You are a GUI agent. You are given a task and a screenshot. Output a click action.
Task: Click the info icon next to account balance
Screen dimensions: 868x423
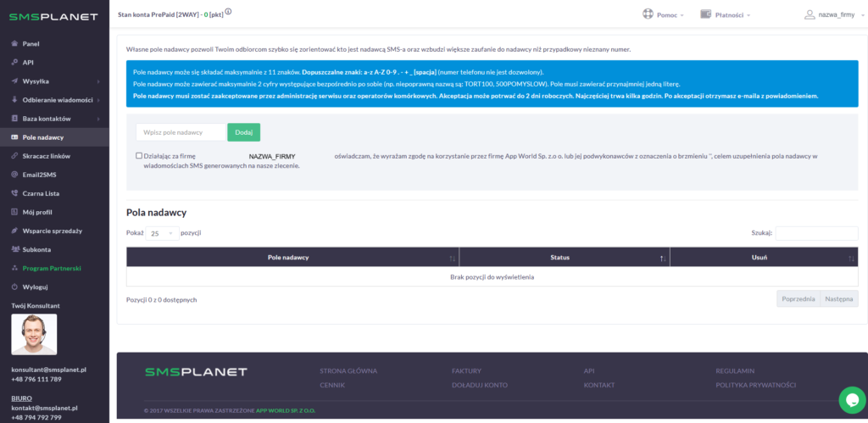(x=228, y=12)
